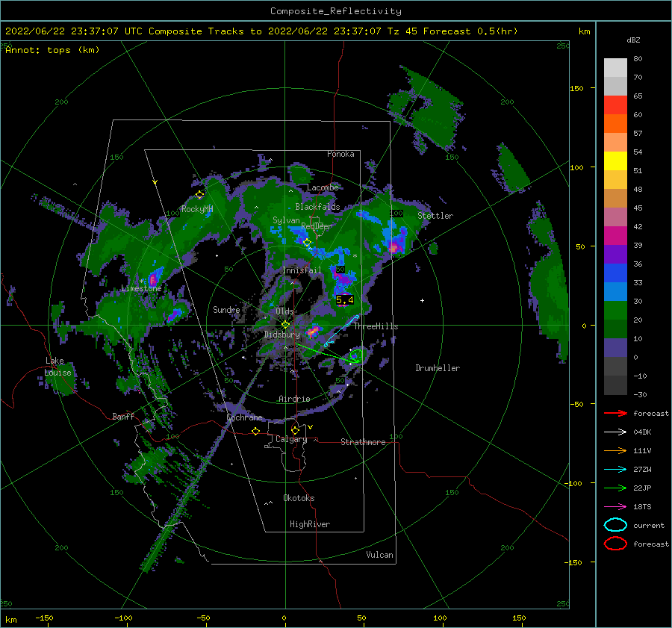Click the yellow diamond marker above Calgary
Viewport: 672px width, 628px height.
295,430
